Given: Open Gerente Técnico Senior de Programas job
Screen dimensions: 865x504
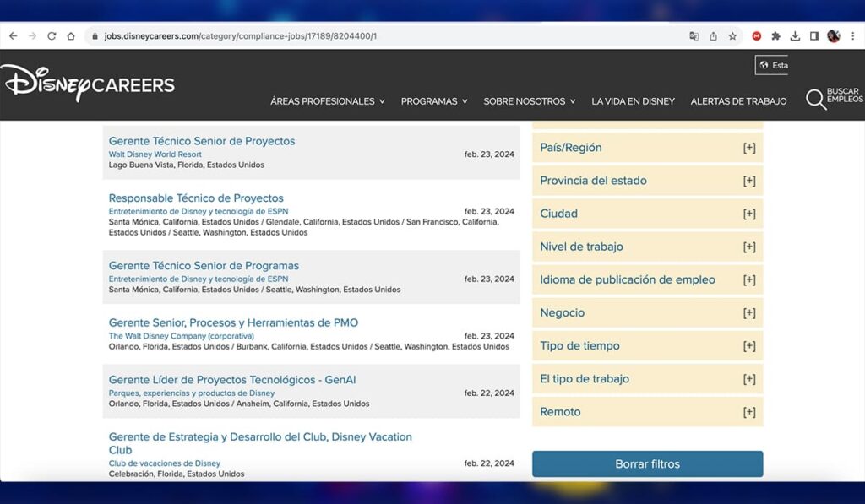Looking at the screenshot, I should pyautogui.click(x=204, y=266).
